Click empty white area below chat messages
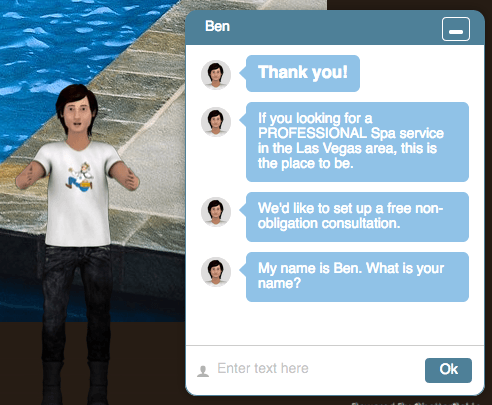Viewport: 492px width, 405px height. click(x=335, y=323)
